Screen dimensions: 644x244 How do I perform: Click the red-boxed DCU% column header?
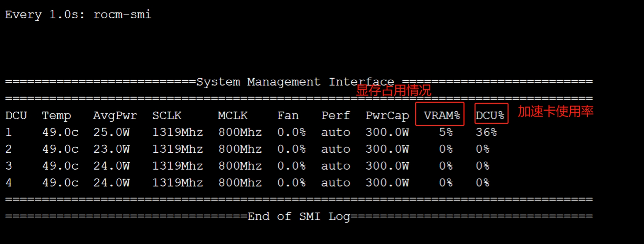point(490,115)
